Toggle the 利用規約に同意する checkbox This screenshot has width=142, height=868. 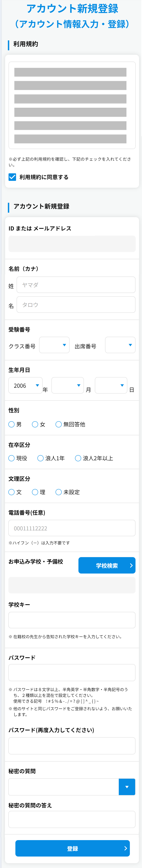[x=12, y=177]
